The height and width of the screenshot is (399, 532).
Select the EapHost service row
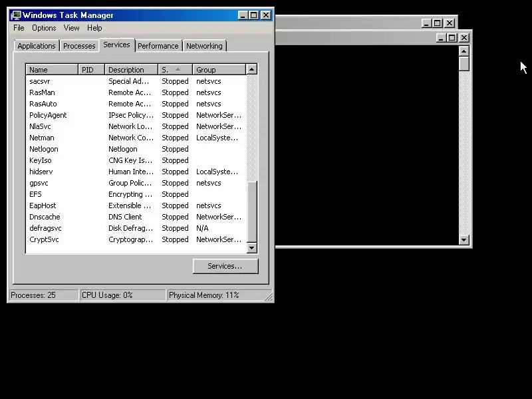pyautogui.click(x=136, y=205)
